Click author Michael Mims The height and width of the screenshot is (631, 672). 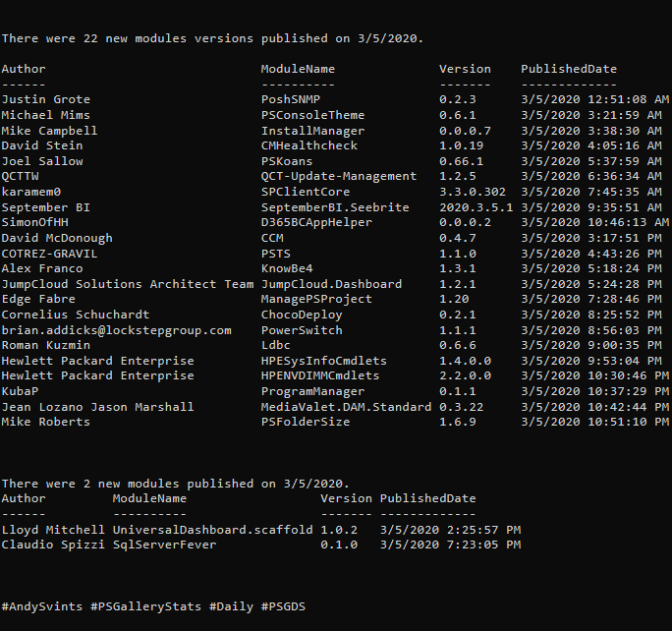pos(46,115)
